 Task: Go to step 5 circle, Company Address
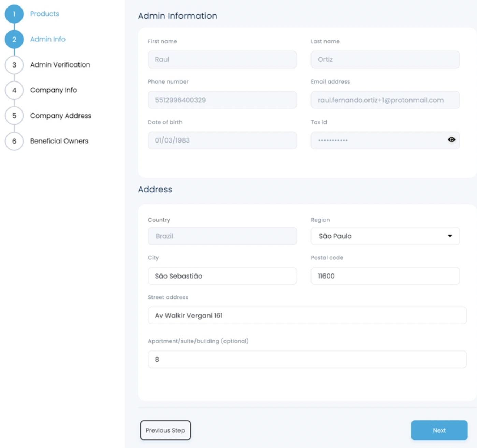pos(14,116)
